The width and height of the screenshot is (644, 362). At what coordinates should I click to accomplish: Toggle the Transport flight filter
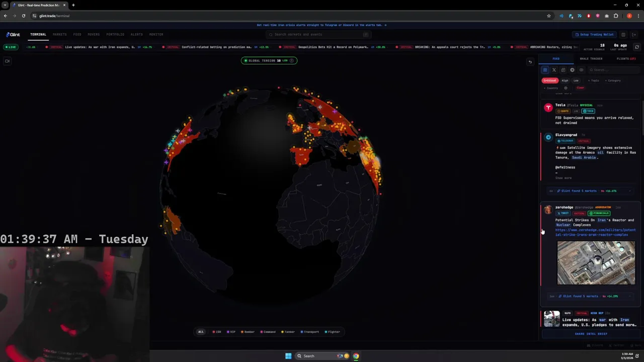click(x=310, y=332)
